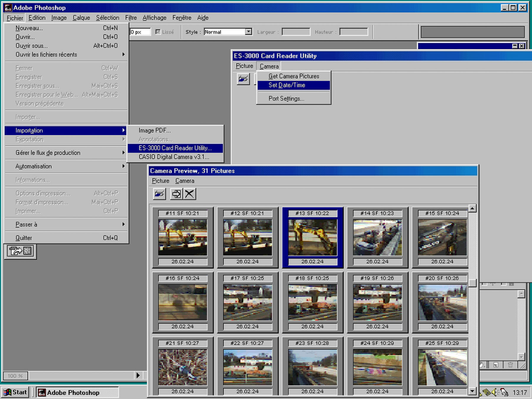The image size is (532, 399).
Task: Select thumbnail #17 SF 10:25
Action: coord(248,302)
